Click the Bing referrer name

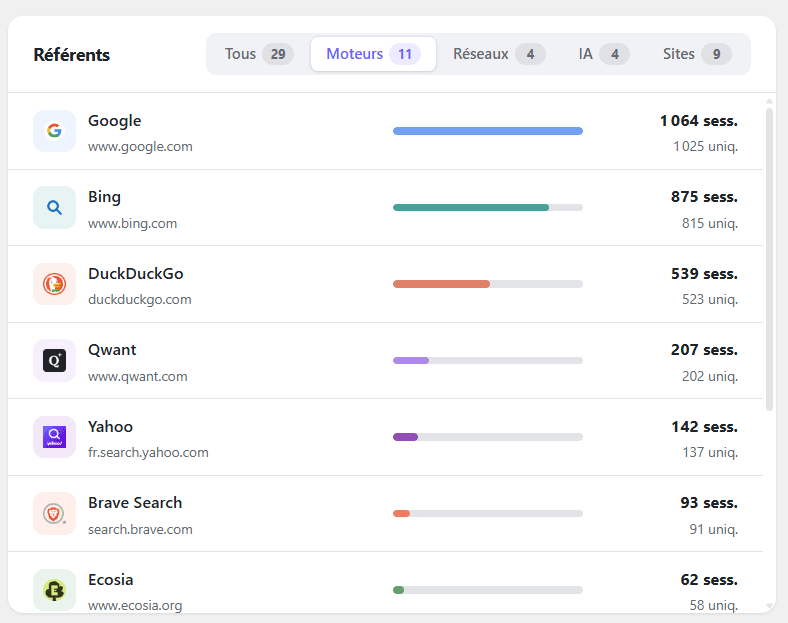click(105, 197)
